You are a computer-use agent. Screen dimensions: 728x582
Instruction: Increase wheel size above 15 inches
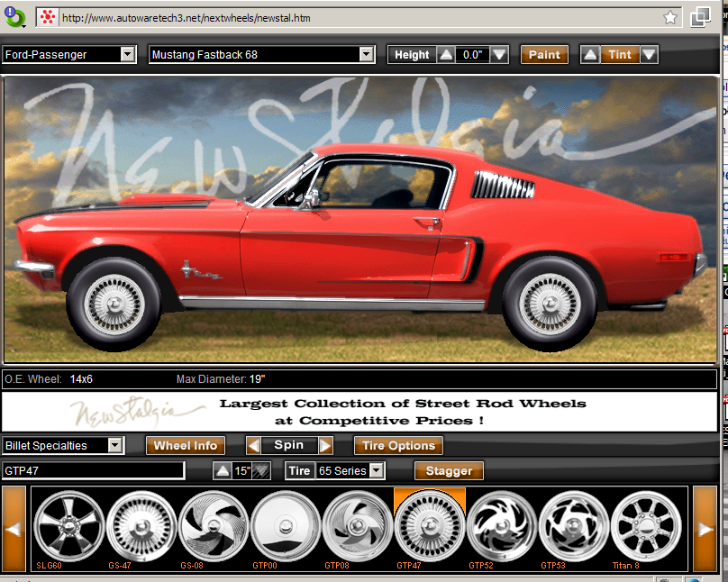[x=223, y=470]
